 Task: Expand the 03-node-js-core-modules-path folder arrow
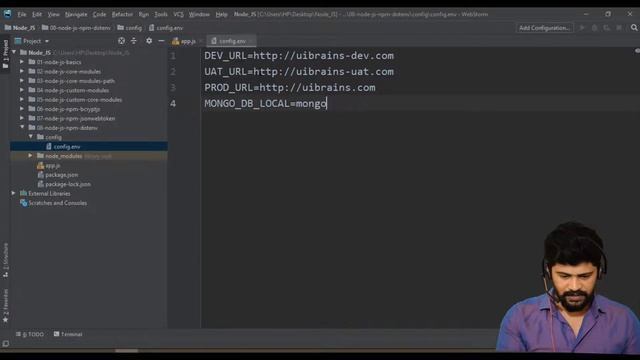click(22, 80)
